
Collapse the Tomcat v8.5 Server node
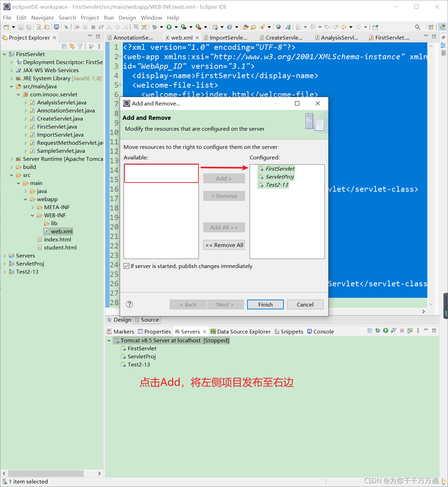click(x=109, y=341)
